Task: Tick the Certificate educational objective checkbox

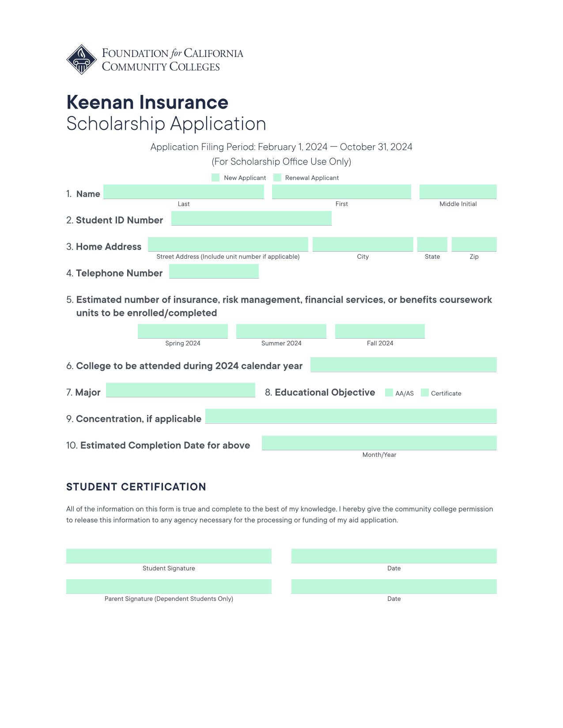Action: pos(425,392)
